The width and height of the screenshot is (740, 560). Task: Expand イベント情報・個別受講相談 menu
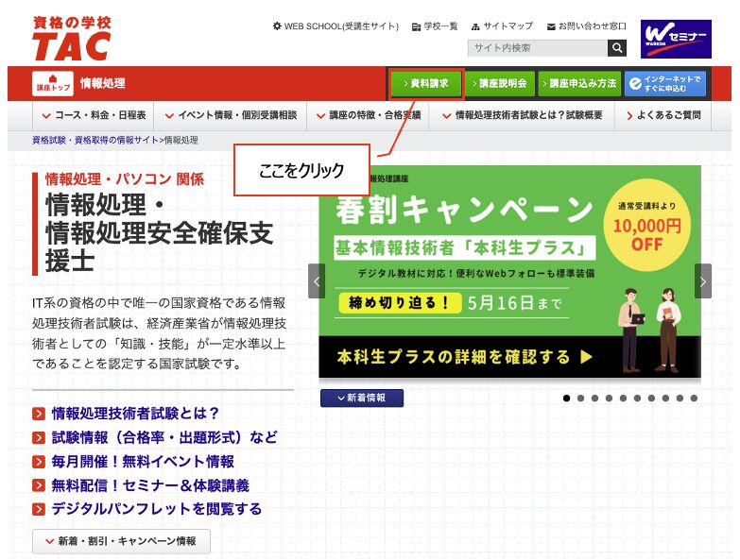[231, 115]
